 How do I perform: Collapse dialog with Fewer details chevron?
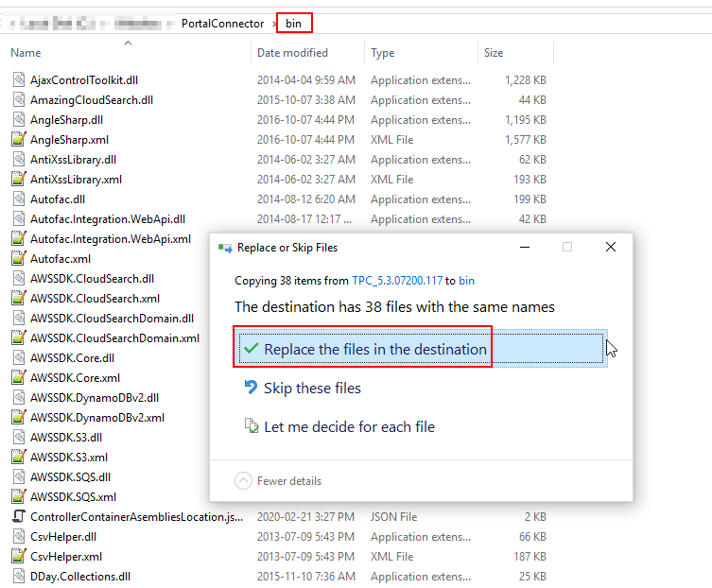coord(243,481)
